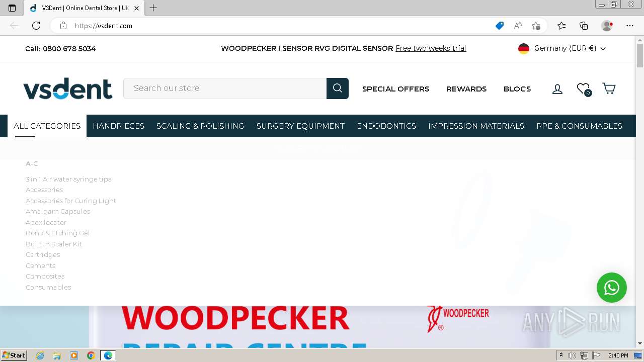
Task: Go to BLOGS page
Action: click(x=517, y=89)
